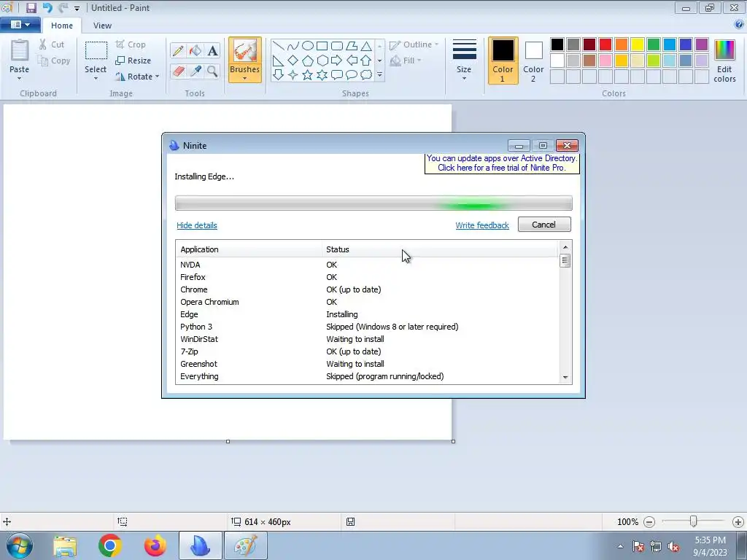Screen dimensions: 747x560
Task: Select Color 2 button
Action: pos(533,61)
